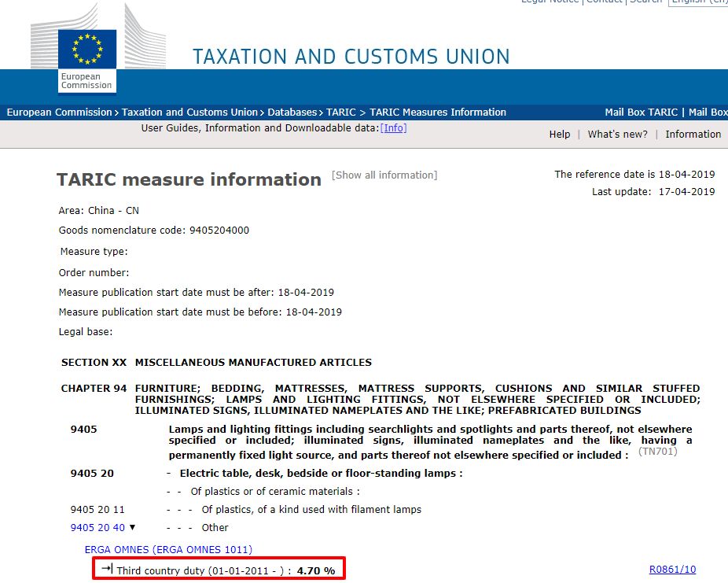Select the 9405 heading code
This screenshot has width=728, height=583.
click(x=83, y=430)
